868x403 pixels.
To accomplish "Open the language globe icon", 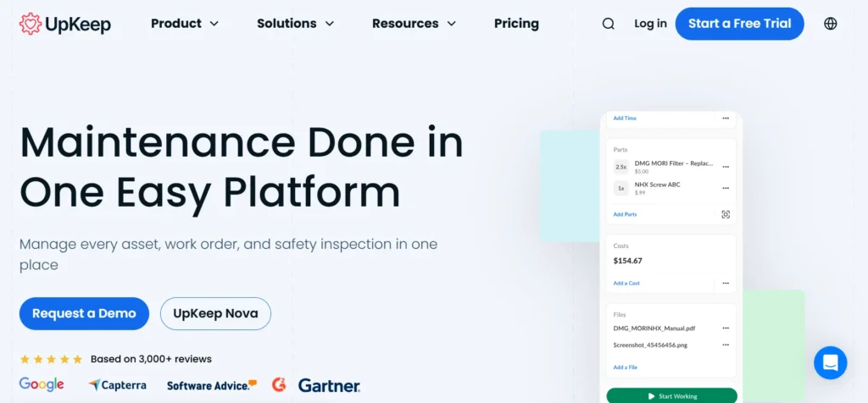I will [831, 24].
